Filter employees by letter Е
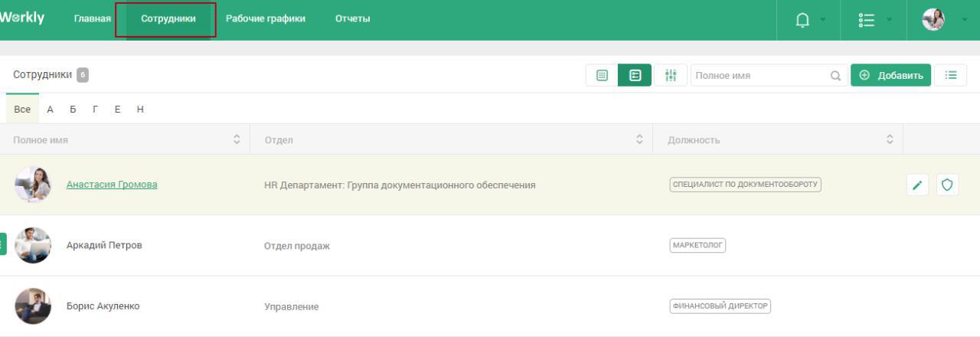The height and width of the screenshot is (337, 980). coord(118,110)
